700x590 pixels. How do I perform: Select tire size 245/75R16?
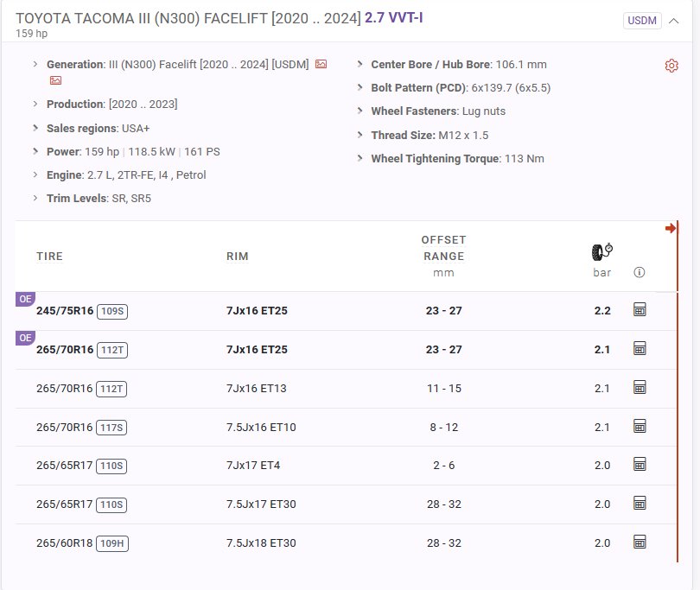[x=65, y=311]
